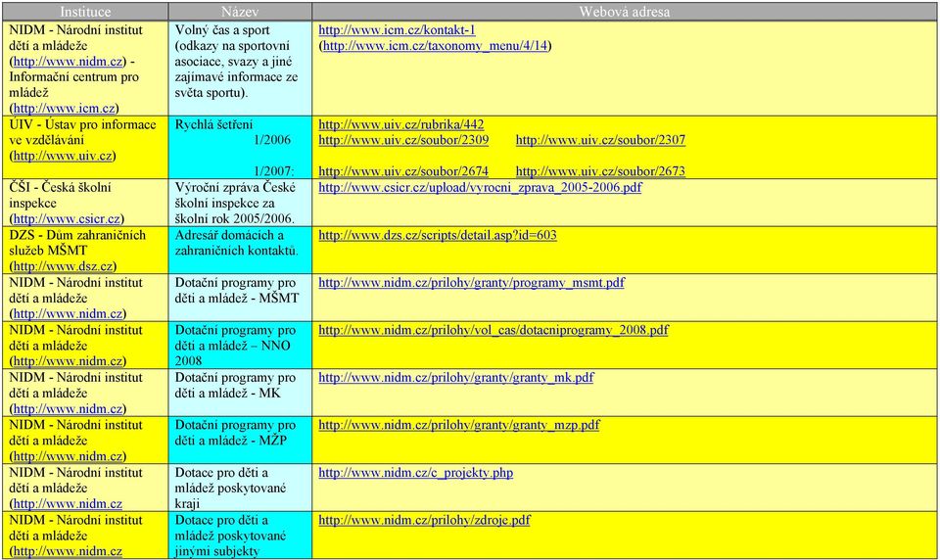
Task: Click the nidm.cz link in the MŠMT programs row
Action: click(x=68, y=313)
